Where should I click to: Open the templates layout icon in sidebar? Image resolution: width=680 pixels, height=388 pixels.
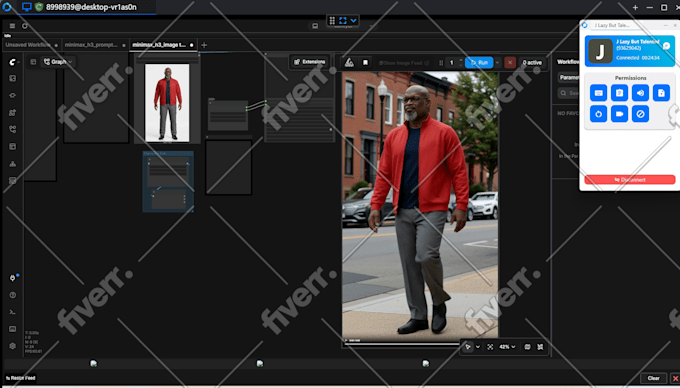[x=13, y=147]
